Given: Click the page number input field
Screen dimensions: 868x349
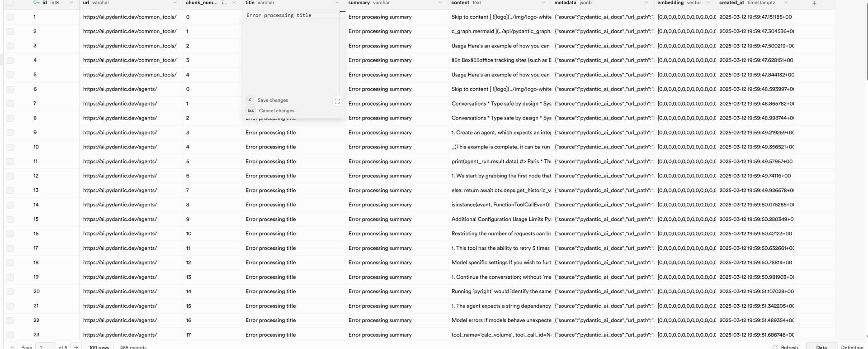Looking at the screenshot, I should 44,347.
